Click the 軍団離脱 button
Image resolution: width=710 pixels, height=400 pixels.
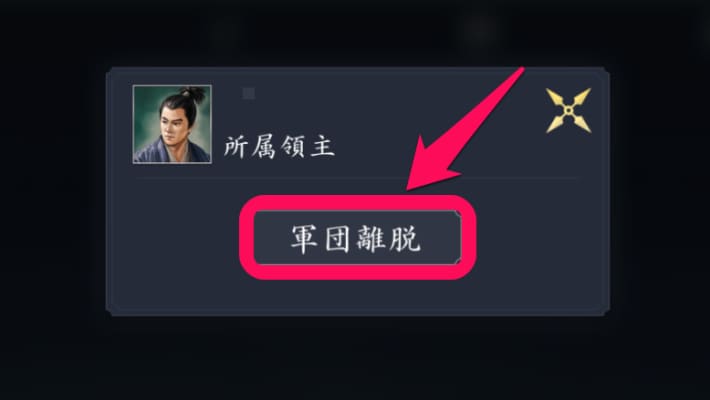pyautogui.click(x=357, y=237)
